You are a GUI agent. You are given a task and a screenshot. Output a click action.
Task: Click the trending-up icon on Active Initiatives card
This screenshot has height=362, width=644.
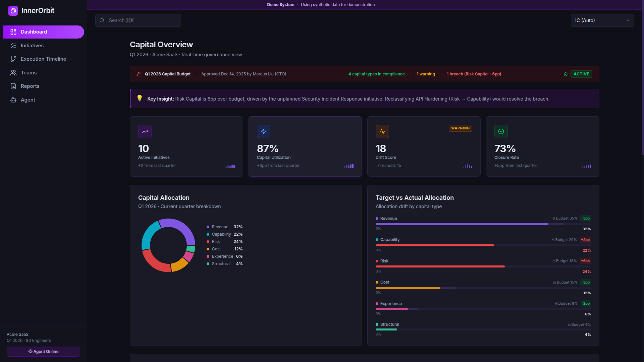tap(145, 131)
